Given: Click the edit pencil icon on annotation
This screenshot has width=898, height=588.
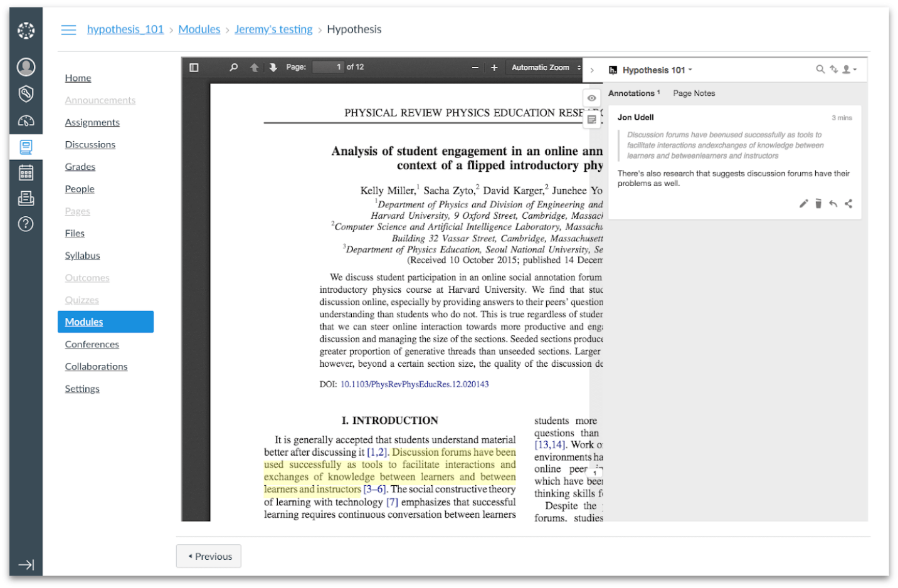Looking at the screenshot, I should (803, 204).
